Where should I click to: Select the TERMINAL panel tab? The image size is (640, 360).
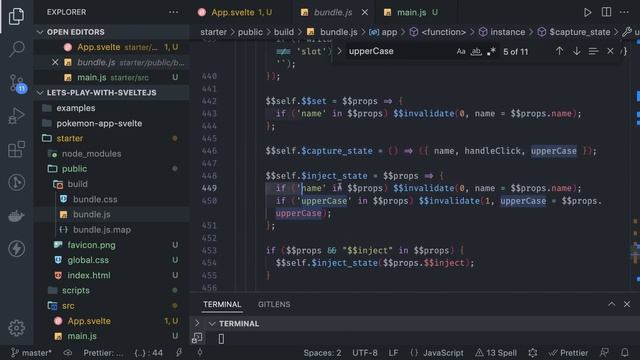(222, 304)
